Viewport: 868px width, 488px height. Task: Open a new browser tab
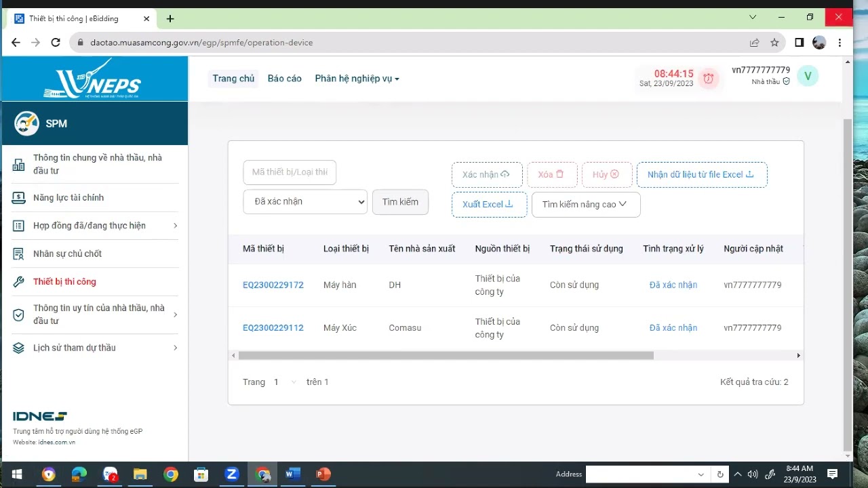point(170,18)
